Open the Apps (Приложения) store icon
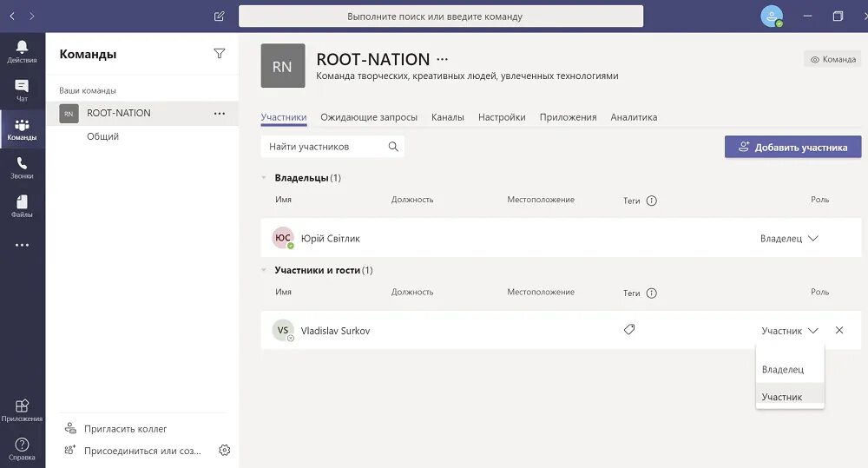868x468 pixels. point(23,411)
